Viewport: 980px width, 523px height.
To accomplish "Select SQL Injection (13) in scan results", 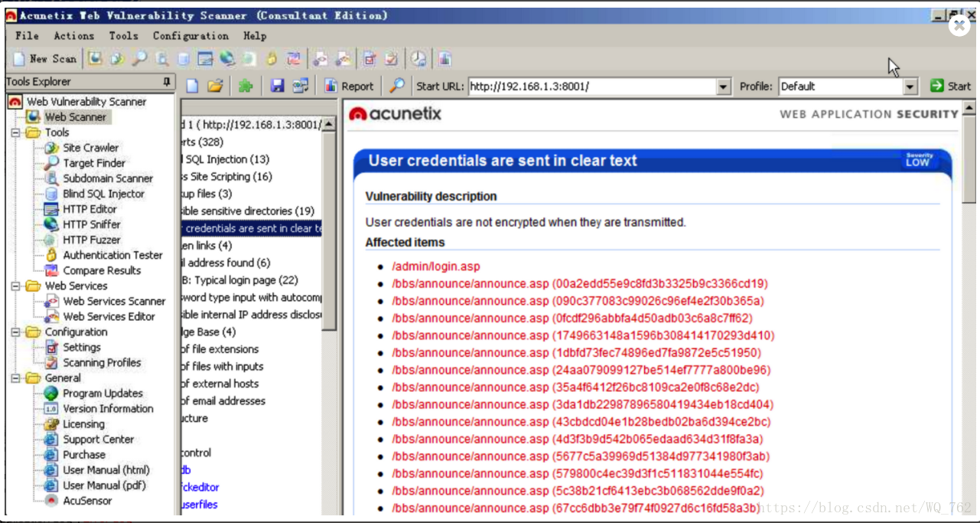I will pyautogui.click(x=226, y=159).
